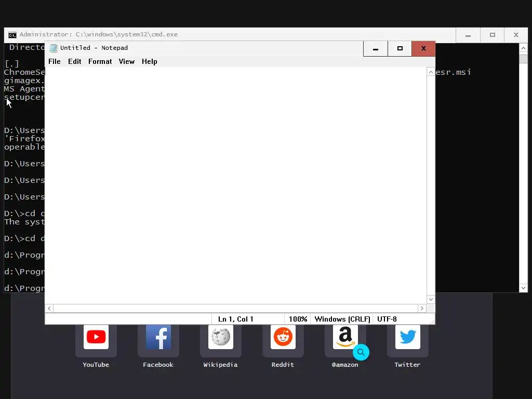
Task: Click the Twitter label text
Action: tap(407, 365)
